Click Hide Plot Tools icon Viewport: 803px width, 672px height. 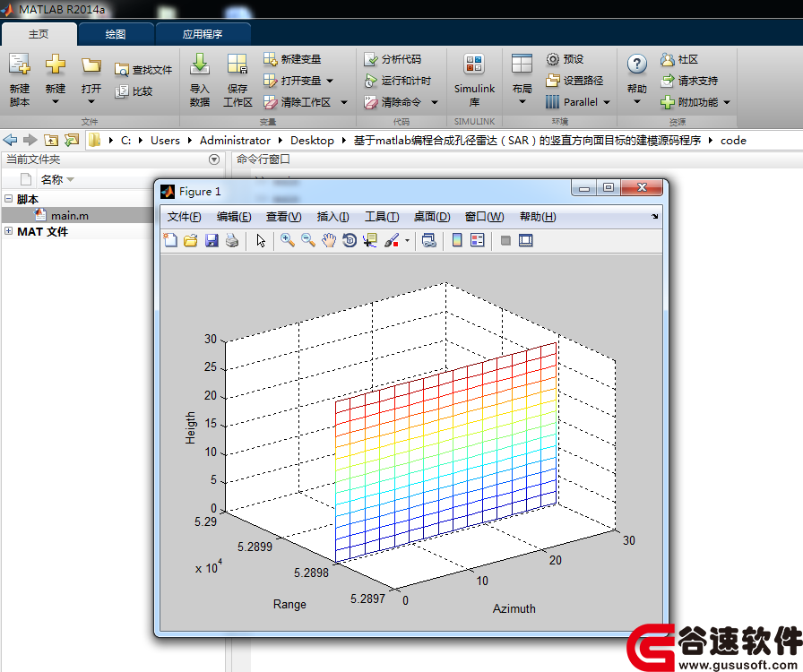[x=505, y=240]
